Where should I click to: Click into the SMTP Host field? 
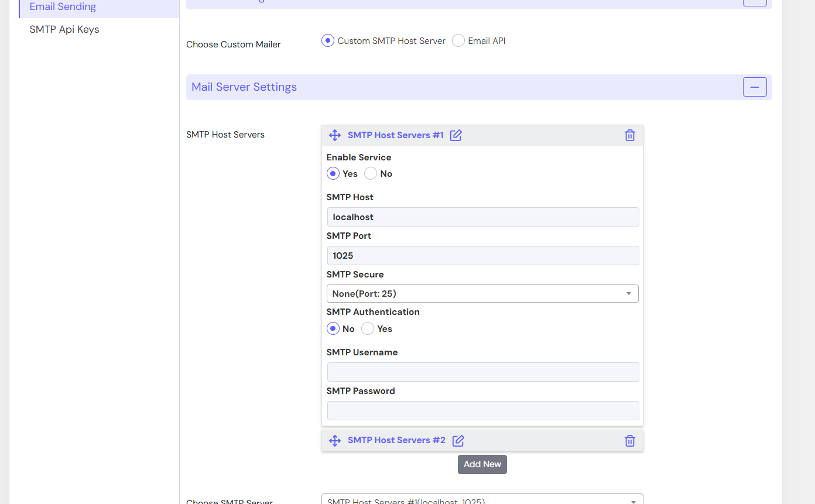pos(483,217)
